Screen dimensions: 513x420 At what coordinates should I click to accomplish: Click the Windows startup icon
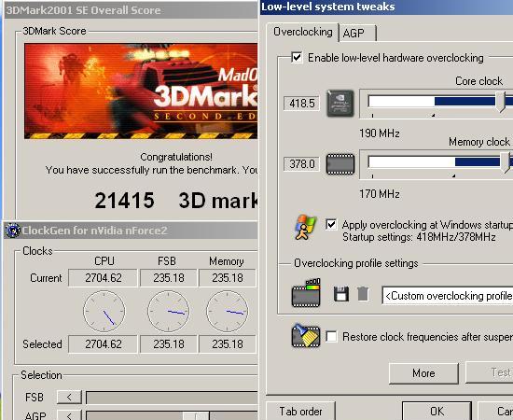click(305, 228)
